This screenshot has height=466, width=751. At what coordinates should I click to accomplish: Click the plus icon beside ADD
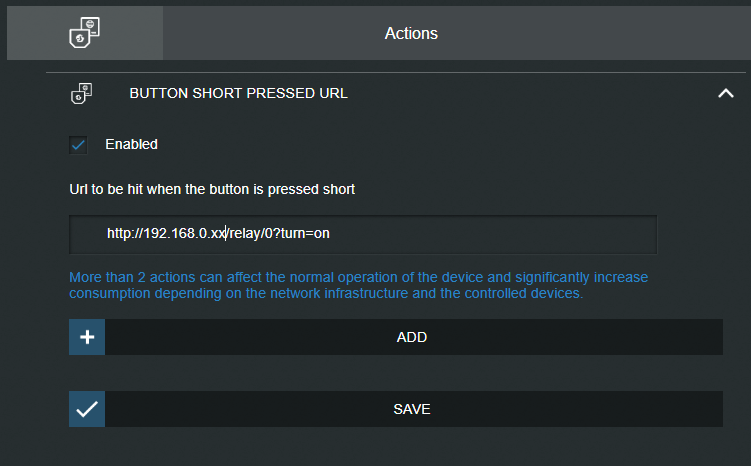tap(87, 337)
